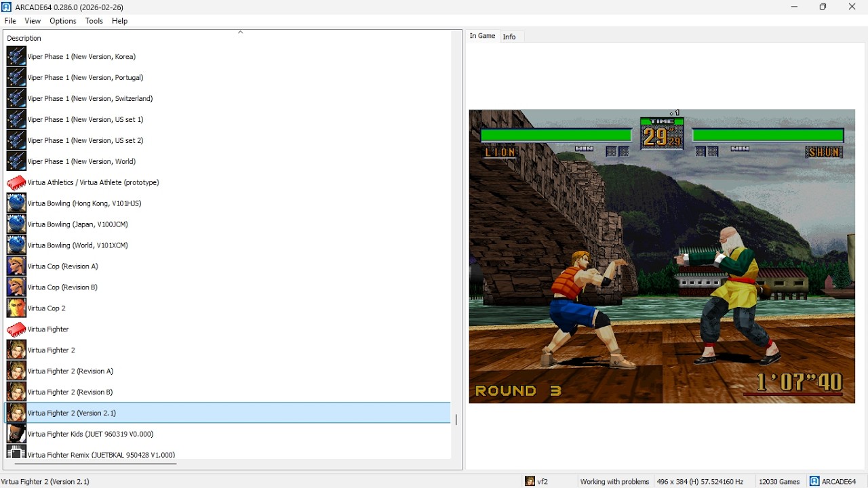Switch to the In Game tab
Viewport: 868px width, 488px height.
click(483, 36)
